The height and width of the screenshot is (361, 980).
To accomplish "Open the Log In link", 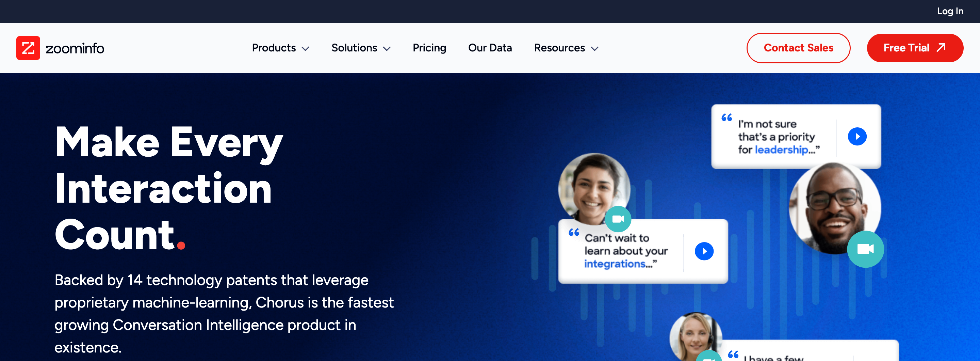I will pyautogui.click(x=950, y=12).
